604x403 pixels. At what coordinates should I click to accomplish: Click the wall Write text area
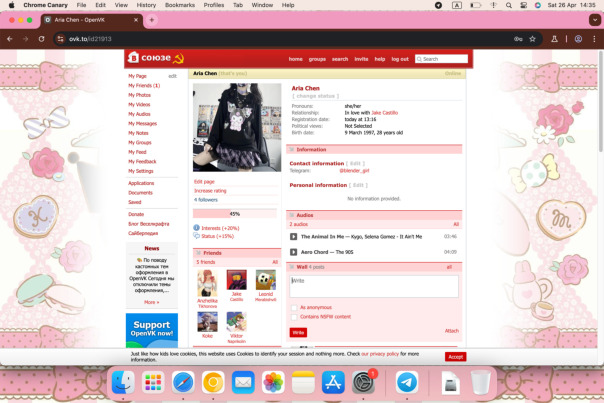coord(374,286)
